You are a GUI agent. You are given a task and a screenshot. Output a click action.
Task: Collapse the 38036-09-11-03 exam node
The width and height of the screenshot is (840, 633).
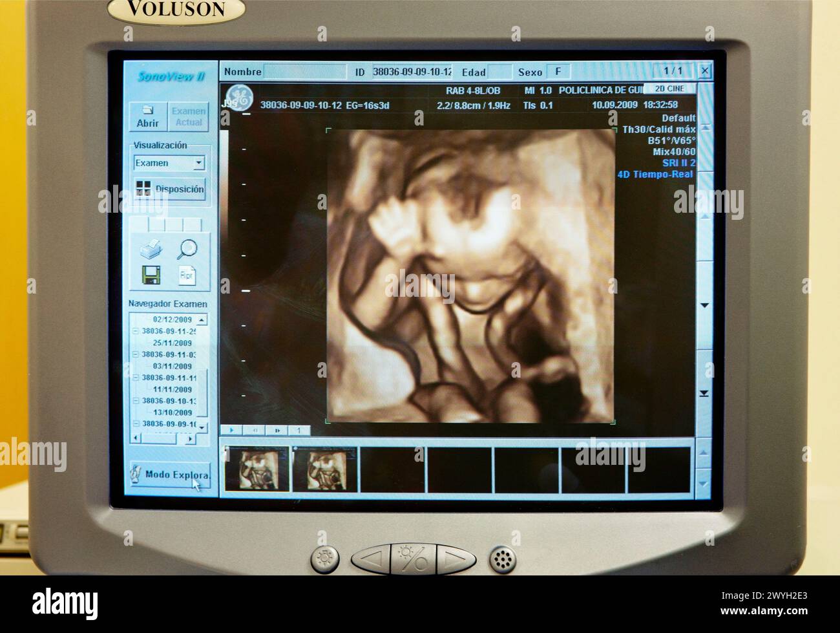(x=136, y=354)
